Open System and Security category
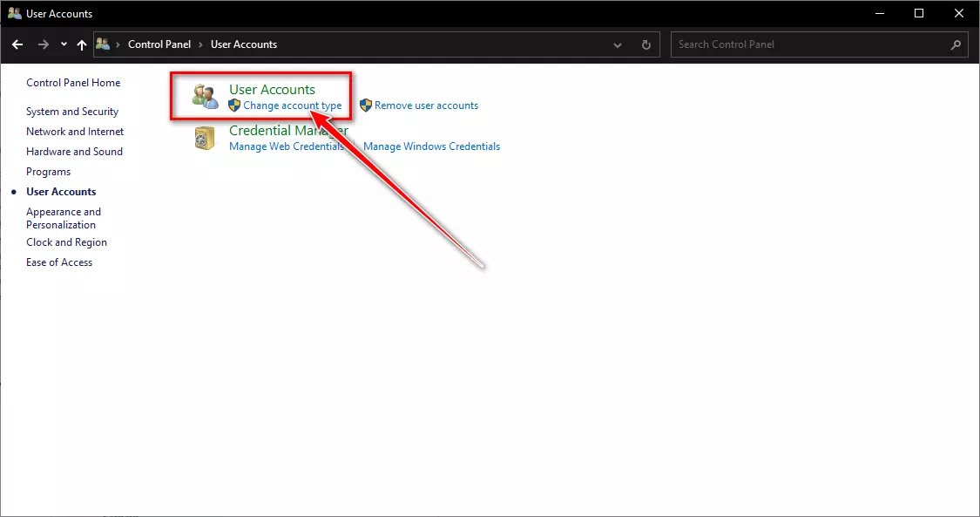 click(72, 112)
